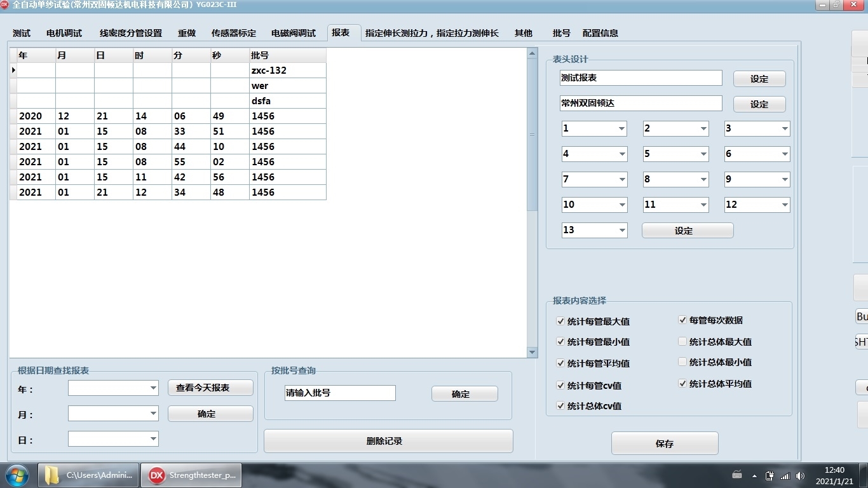This screenshot has width=868, height=488.
Task: Click the keyboard icon in system tray
Action: click(x=737, y=475)
